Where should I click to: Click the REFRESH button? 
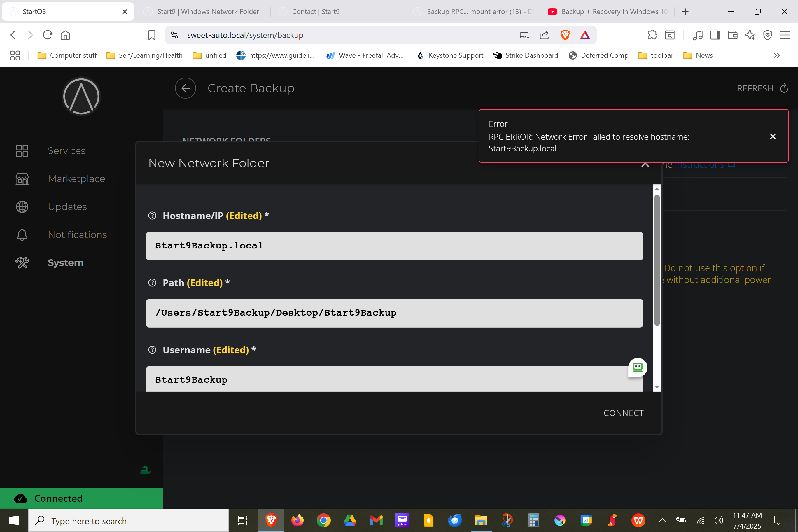762,89
